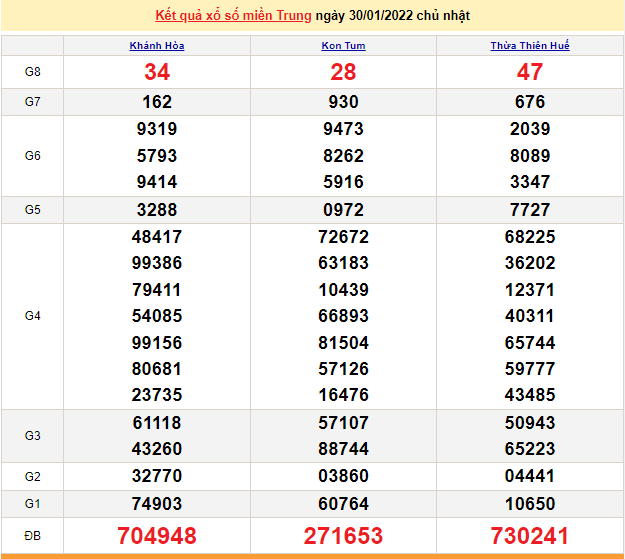Select G7 result 930 for Kon Tum
625x559 pixels.
coord(344,102)
